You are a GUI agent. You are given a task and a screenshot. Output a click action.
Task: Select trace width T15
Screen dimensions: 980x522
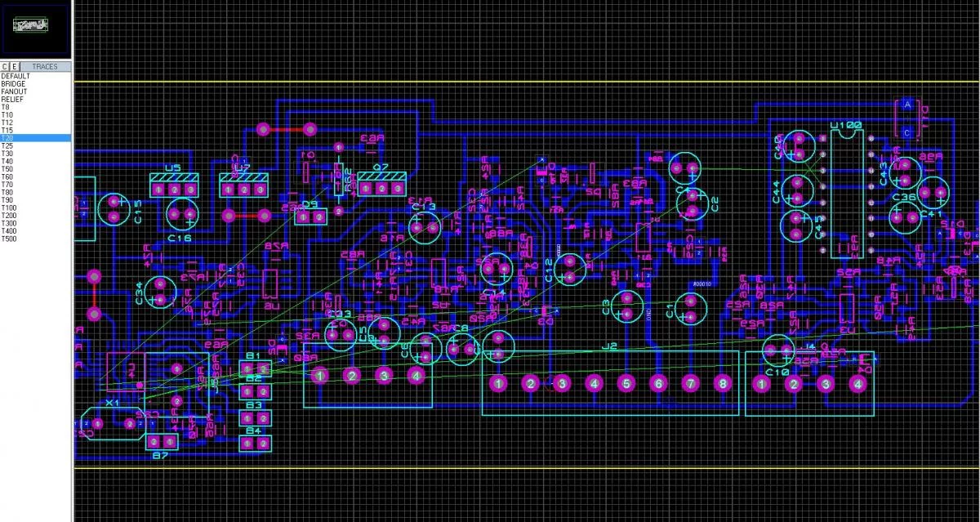pos(36,131)
